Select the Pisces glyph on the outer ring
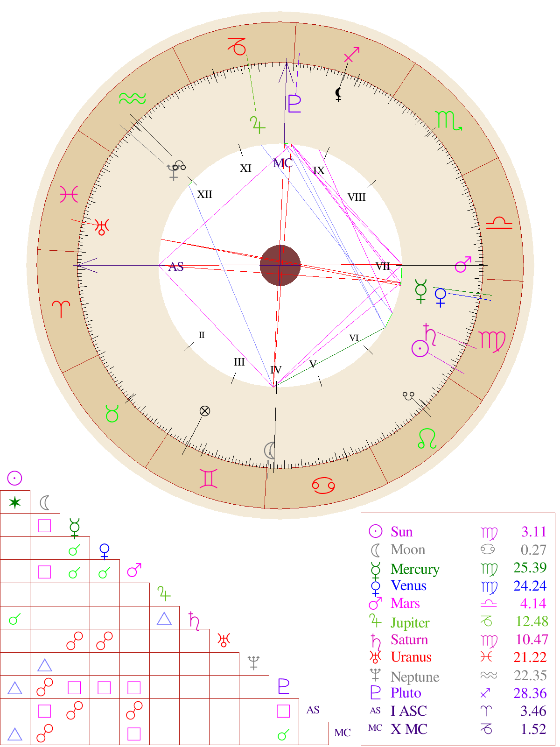This screenshot has width=560, height=747. click(69, 194)
